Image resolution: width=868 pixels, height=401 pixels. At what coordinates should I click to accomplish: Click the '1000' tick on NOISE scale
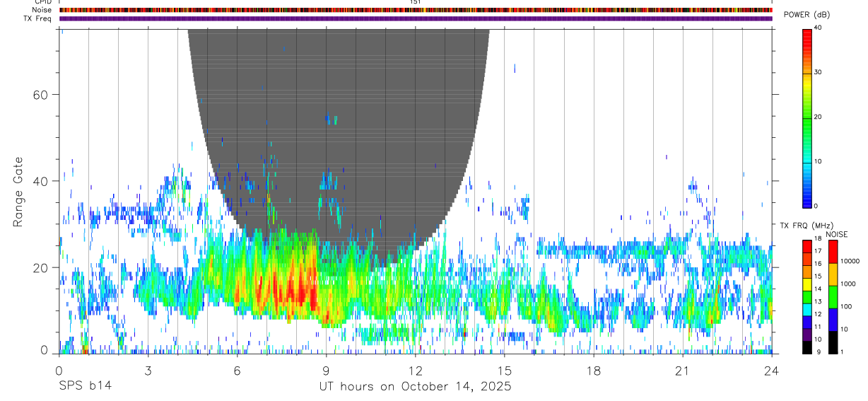848,284
